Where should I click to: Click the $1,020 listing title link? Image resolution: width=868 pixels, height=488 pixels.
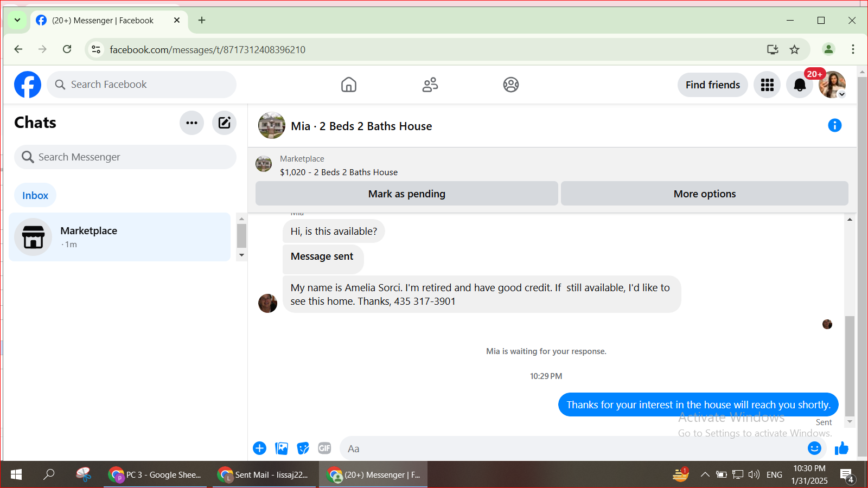click(x=339, y=172)
